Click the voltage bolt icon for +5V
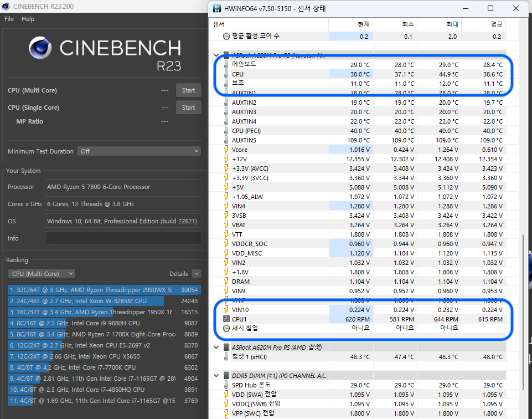532x419 pixels. 226,187
